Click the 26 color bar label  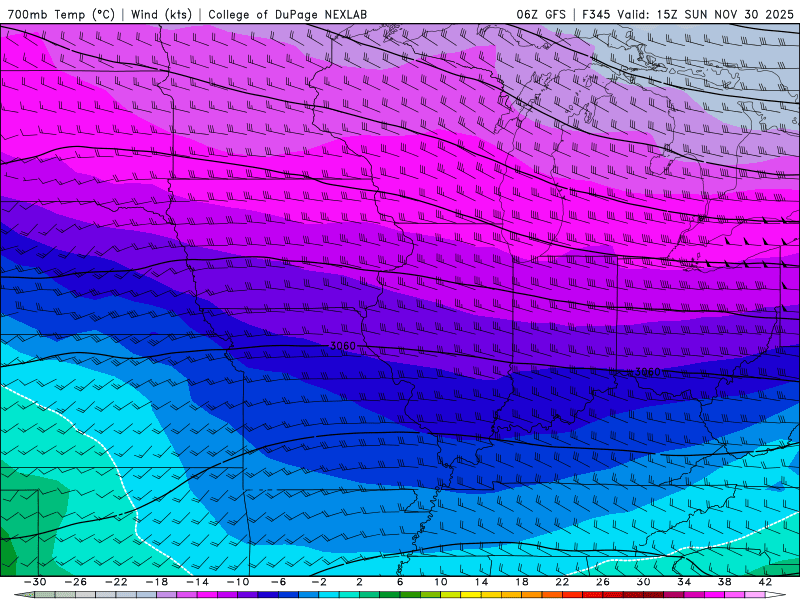click(x=603, y=582)
